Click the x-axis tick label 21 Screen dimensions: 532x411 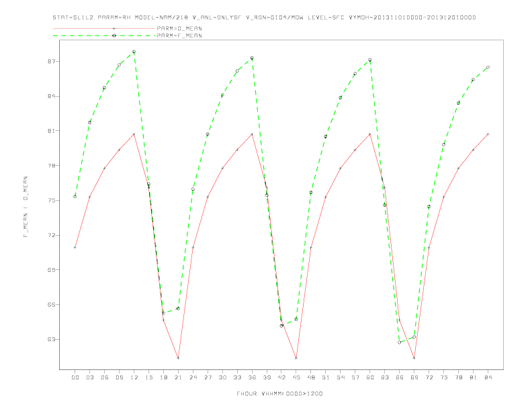tap(178, 377)
